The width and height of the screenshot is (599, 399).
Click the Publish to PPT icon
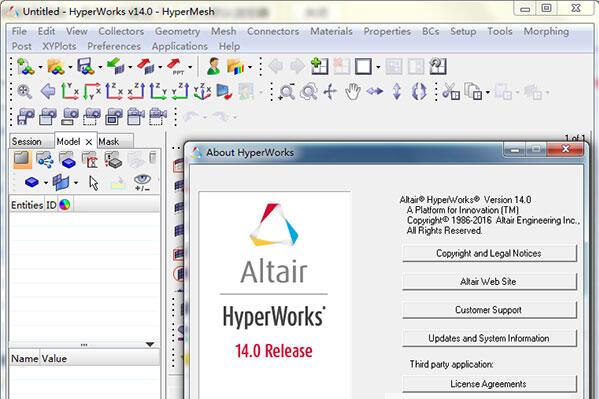click(175, 67)
